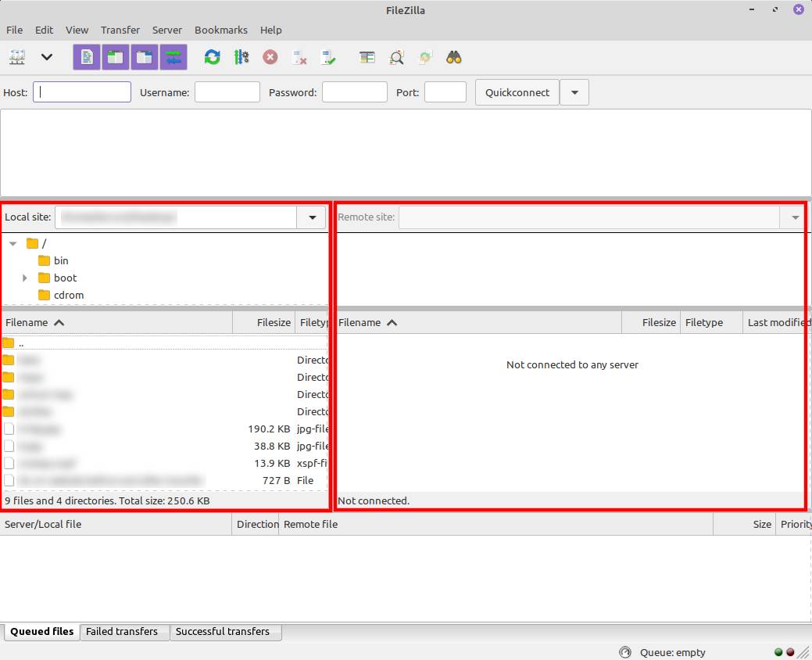The image size is (812, 660).
Task: Click the queue status speed-limit icon
Action: [x=625, y=652]
